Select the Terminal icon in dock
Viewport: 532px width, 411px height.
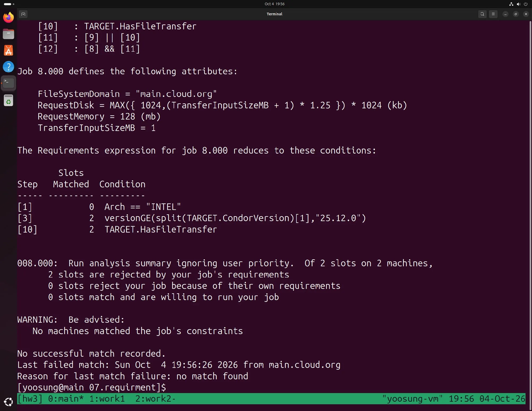pyautogui.click(x=8, y=83)
